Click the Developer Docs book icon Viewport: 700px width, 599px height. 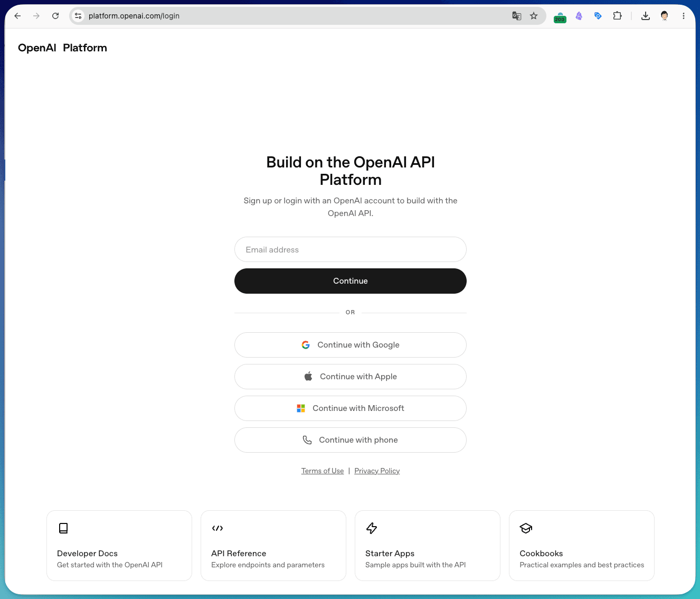click(x=63, y=528)
